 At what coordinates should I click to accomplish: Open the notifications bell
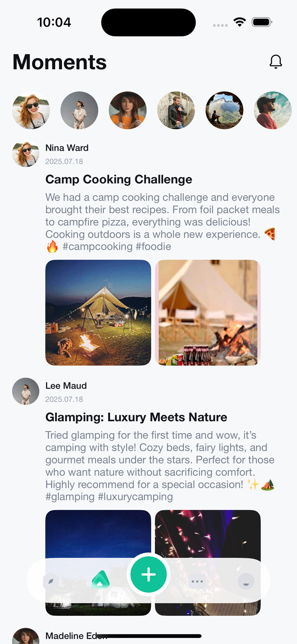pos(276,62)
